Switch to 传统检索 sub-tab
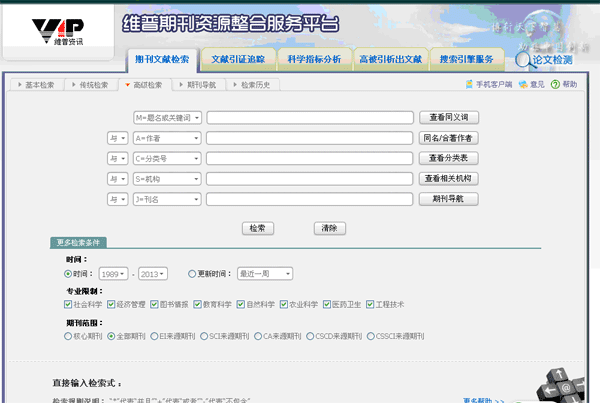600x403 pixels. (x=90, y=85)
